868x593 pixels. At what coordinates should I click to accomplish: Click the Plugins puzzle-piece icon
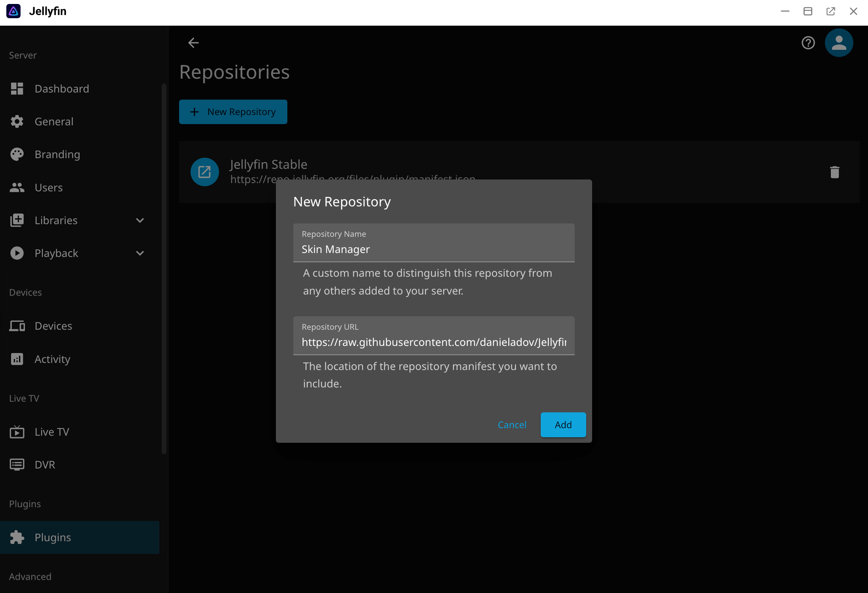click(17, 537)
